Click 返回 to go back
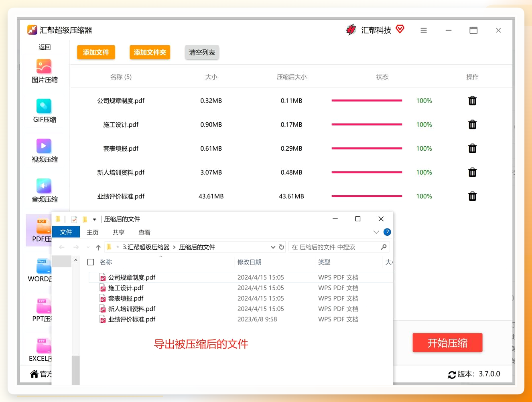This screenshot has height=402, width=532. (45, 47)
